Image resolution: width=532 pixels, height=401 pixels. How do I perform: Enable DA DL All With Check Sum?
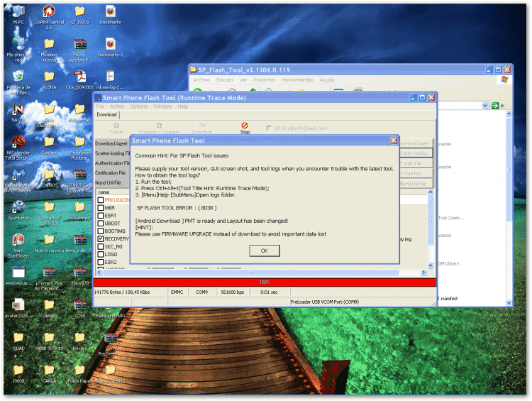tap(269, 128)
